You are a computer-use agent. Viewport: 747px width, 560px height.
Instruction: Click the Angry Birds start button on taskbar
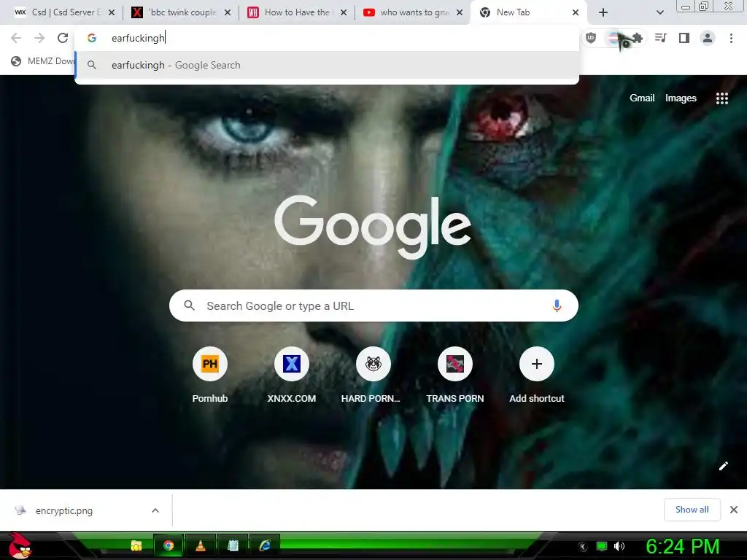coord(19,545)
